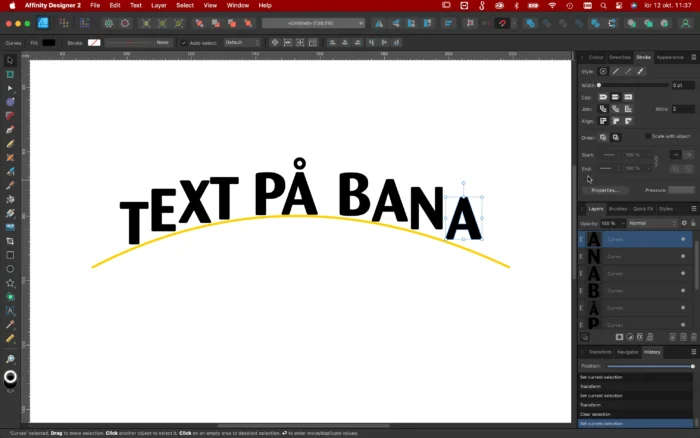Screen dimensions: 700x438
Task: Open the Select menu
Action: tap(185, 5)
